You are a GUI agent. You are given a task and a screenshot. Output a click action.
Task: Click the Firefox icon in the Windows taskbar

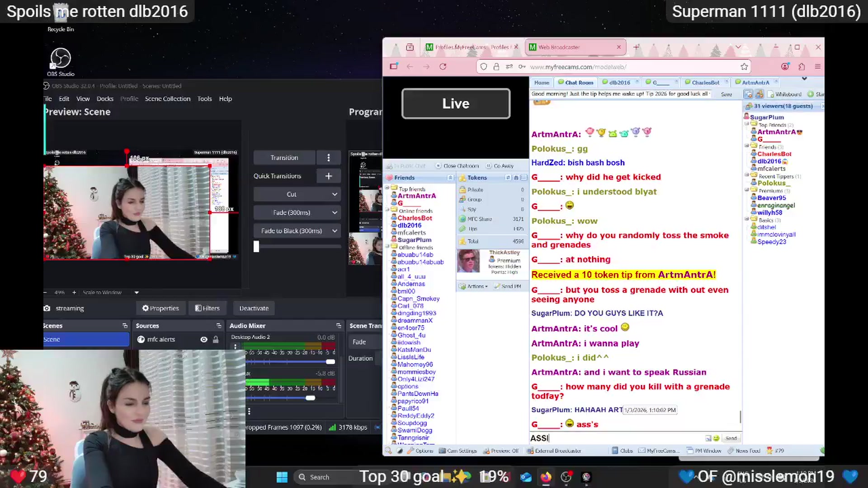pyautogui.click(x=546, y=477)
